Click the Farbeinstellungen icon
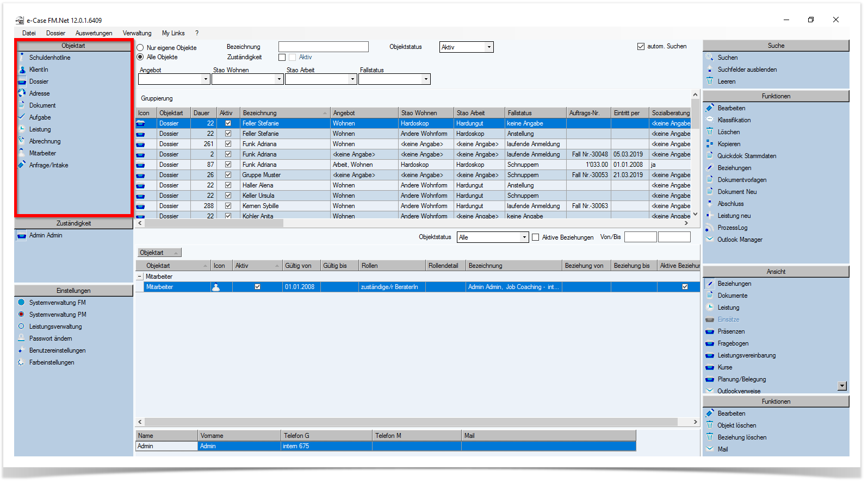Viewport: 868px width, 483px height. point(22,362)
